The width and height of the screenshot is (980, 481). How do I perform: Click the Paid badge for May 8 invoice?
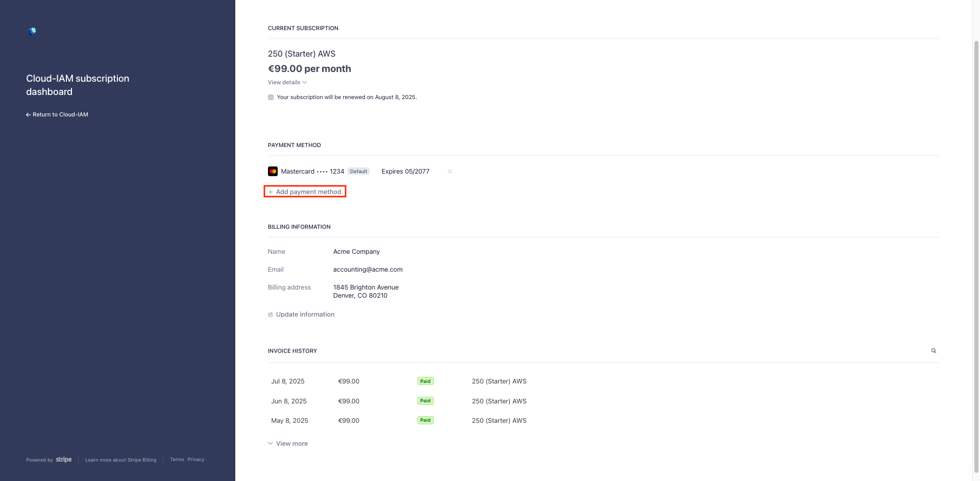click(x=425, y=420)
